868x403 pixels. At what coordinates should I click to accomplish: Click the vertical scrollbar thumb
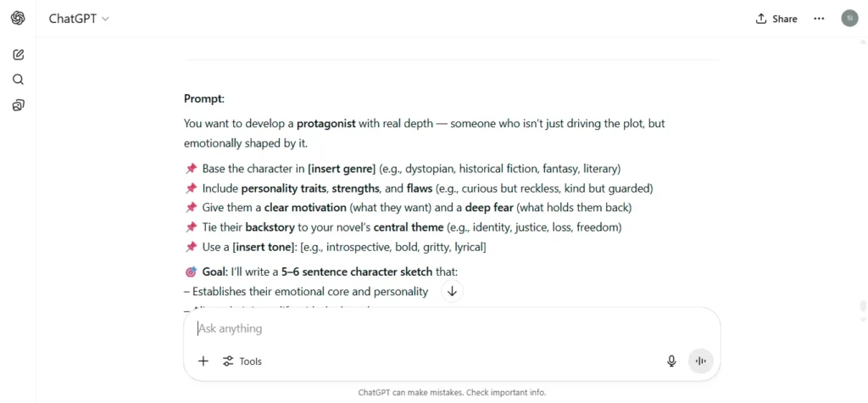(862, 306)
